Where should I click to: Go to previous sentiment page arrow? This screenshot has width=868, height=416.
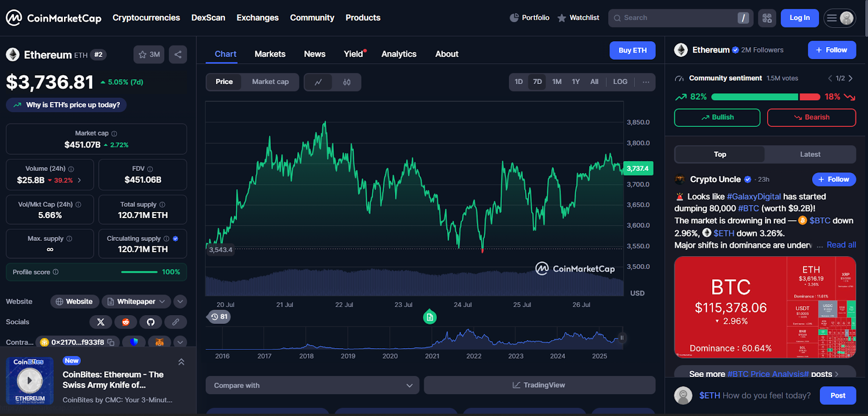click(830, 79)
